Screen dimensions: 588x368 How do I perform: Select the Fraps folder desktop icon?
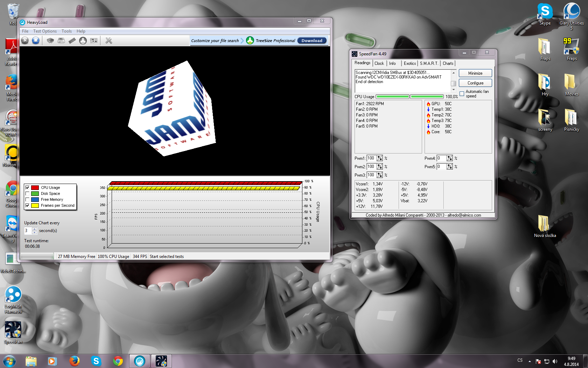[x=545, y=49]
